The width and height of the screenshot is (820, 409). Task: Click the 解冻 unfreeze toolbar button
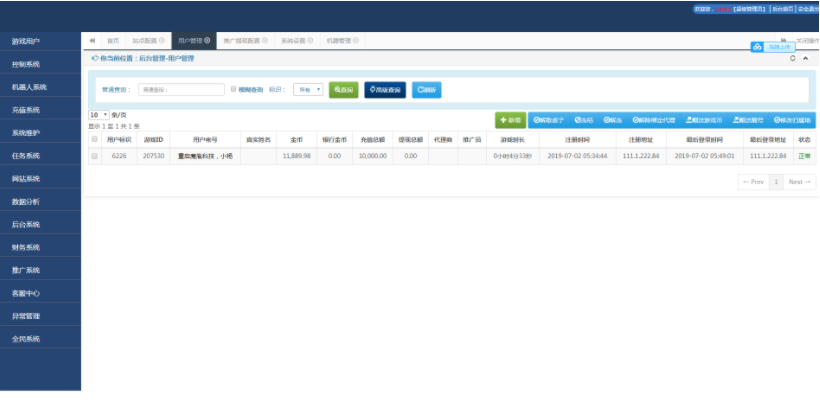click(613, 120)
